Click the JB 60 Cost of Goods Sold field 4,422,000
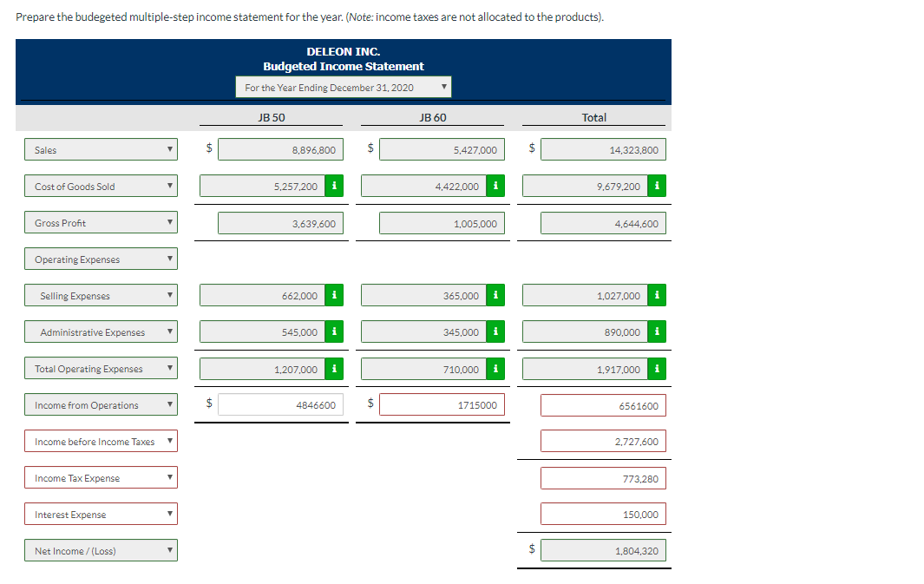The width and height of the screenshot is (924, 584). pos(423,187)
